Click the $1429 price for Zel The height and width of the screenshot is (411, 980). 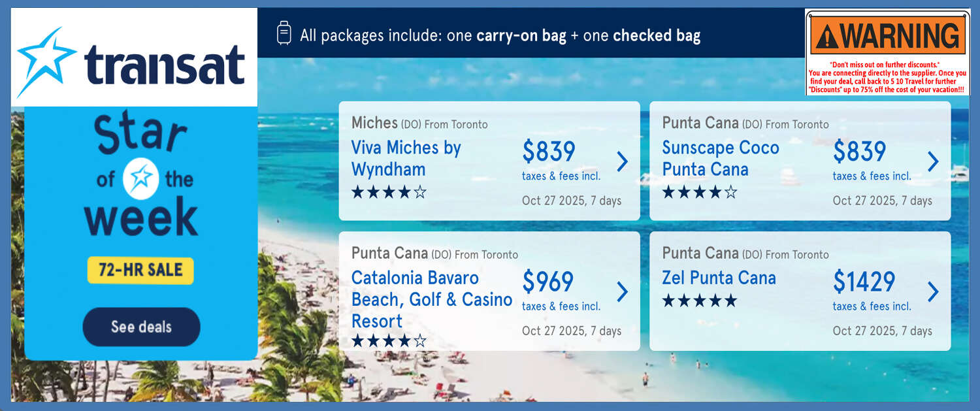click(864, 282)
